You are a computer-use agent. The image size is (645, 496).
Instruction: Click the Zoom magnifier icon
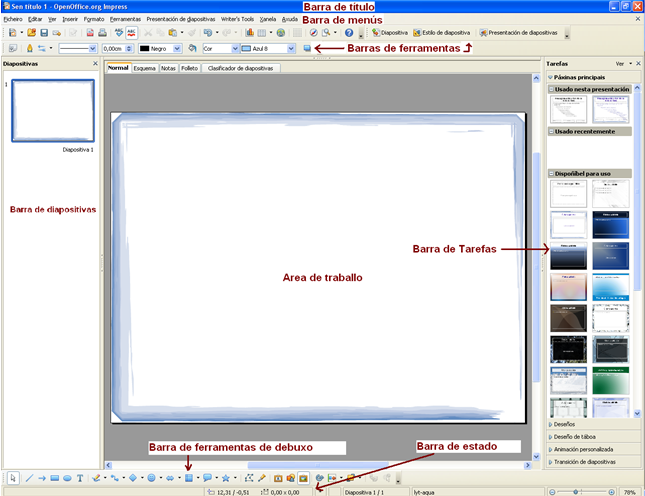(x=326, y=32)
